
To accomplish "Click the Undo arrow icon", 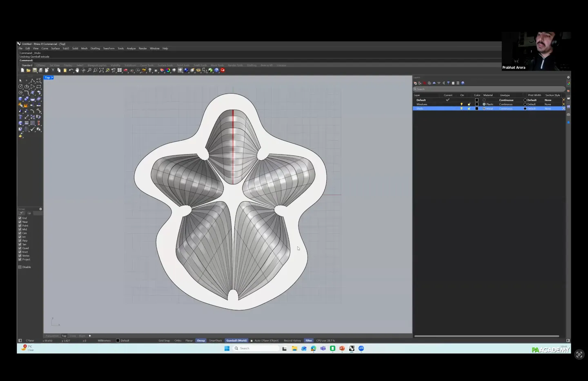I will pyautogui.click(x=71, y=70).
